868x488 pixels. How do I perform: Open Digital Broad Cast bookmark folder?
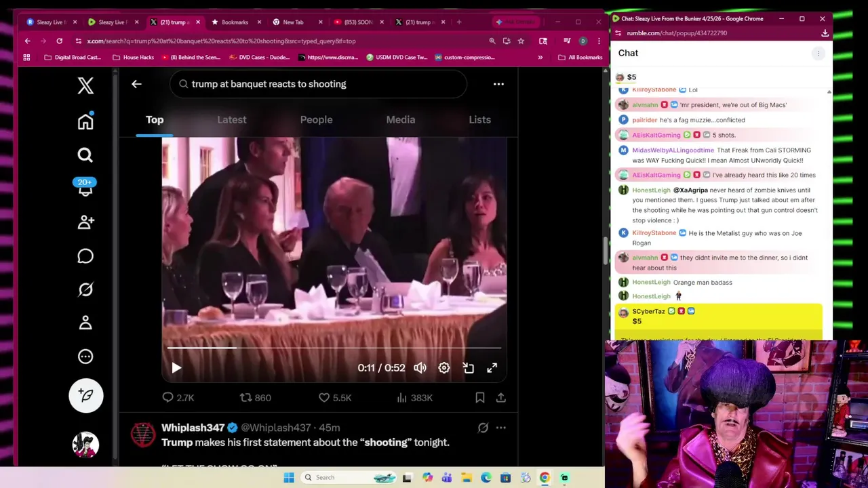73,58
